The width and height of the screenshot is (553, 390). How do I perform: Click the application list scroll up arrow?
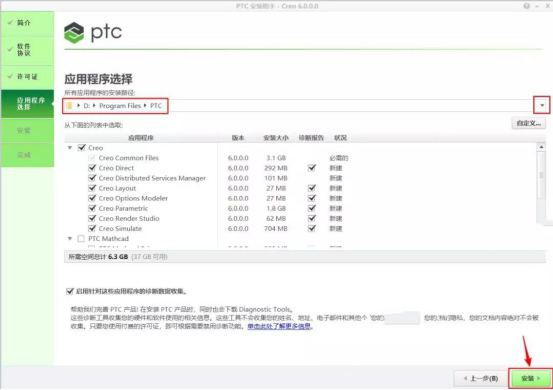click(541, 147)
